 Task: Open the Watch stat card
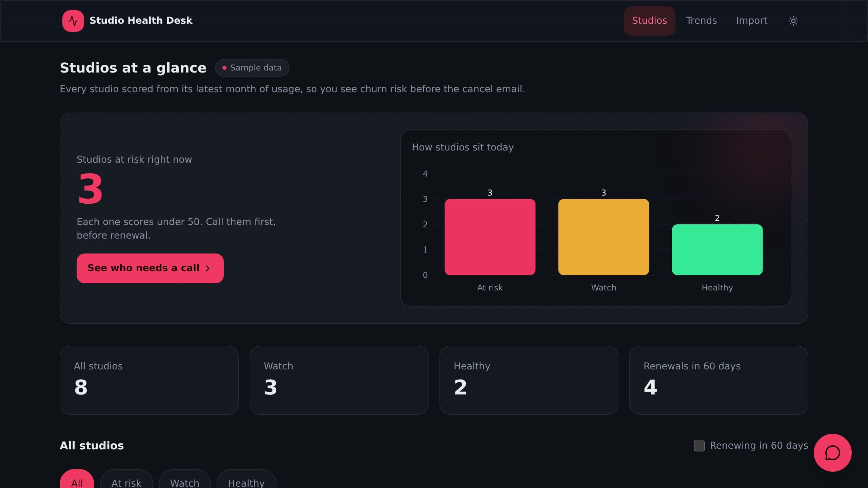tap(339, 380)
